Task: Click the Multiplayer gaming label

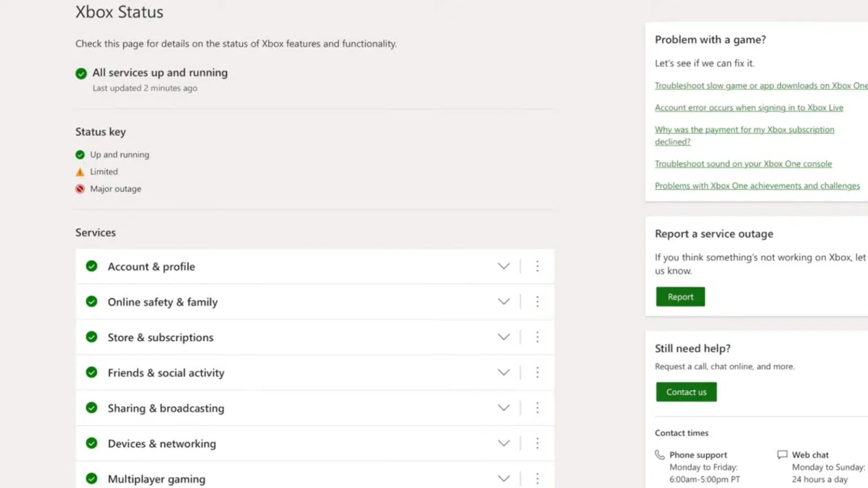Action: (157, 479)
